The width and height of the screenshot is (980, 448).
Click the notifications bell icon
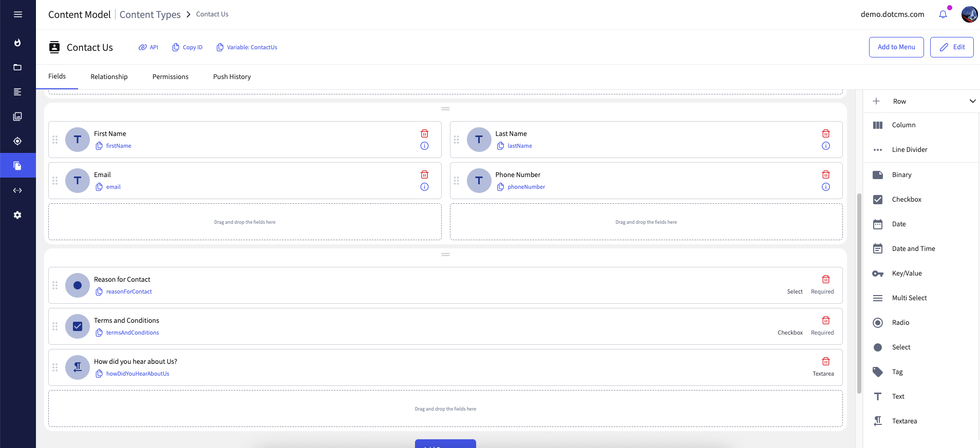943,14
